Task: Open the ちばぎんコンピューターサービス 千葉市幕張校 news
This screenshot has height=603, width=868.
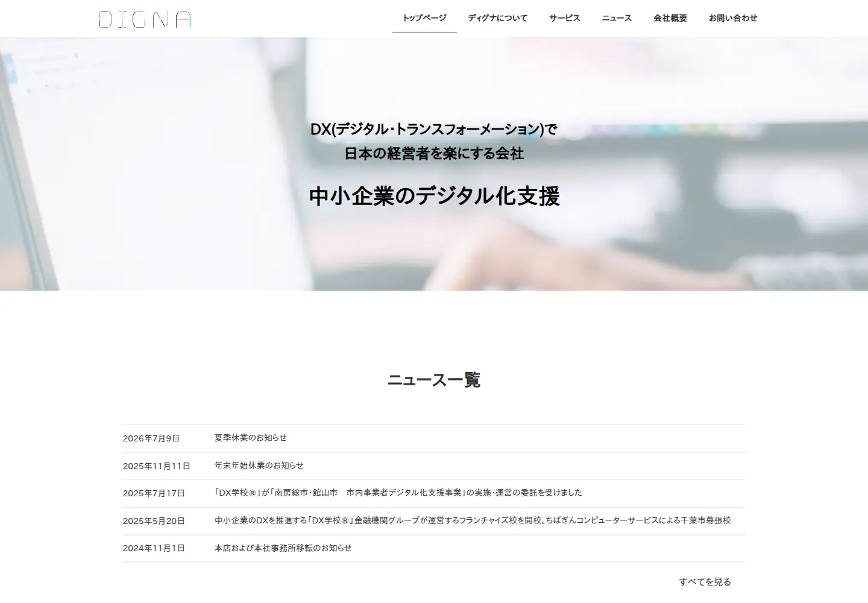Action: [473, 520]
